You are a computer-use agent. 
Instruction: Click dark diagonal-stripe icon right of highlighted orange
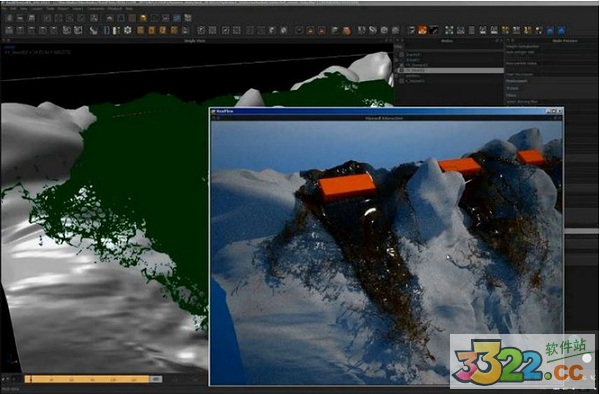[434, 30]
